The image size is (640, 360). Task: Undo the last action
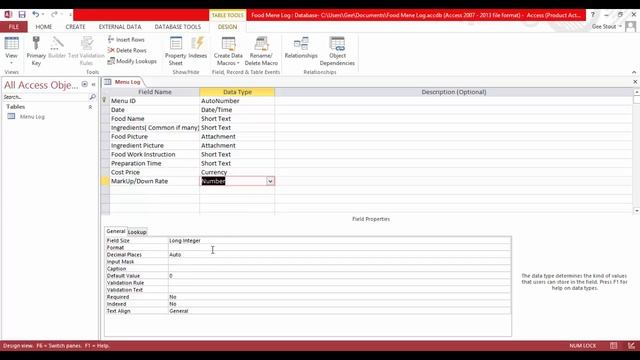[36, 15]
